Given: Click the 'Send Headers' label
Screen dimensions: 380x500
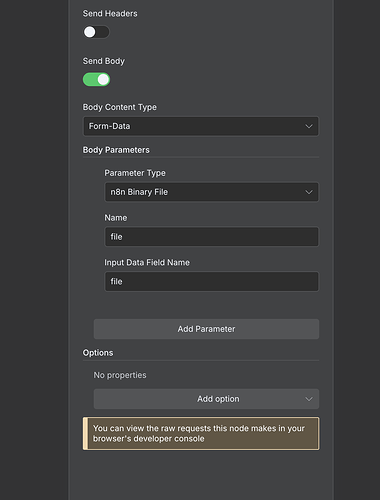Looking at the screenshot, I should [x=110, y=14].
